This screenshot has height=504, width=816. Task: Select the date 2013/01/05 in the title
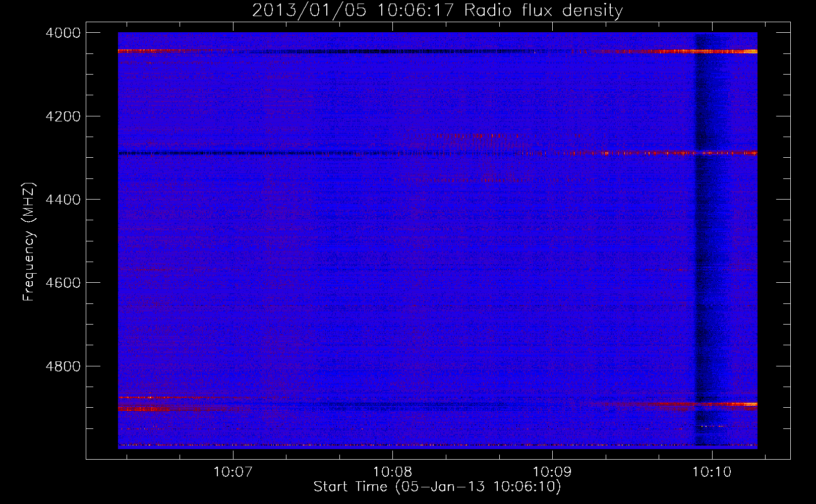(309, 11)
